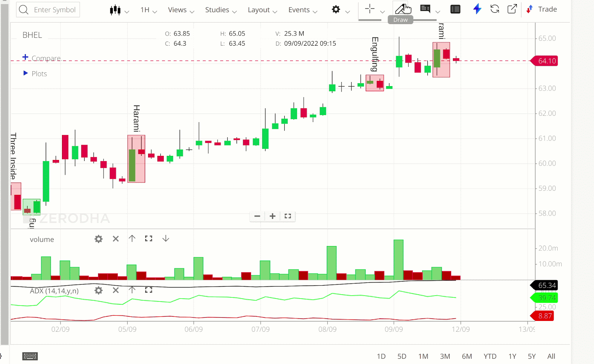Open the candlestick chart type selector
This screenshot has height=364, width=594.
[x=115, y=10]
